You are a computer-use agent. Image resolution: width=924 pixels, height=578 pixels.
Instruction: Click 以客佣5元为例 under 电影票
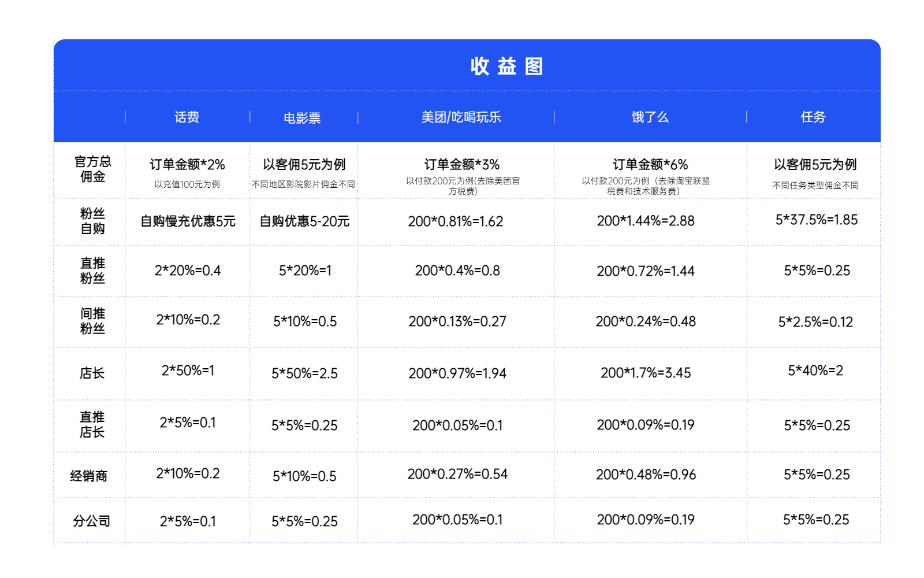click(x=304, y=165)
